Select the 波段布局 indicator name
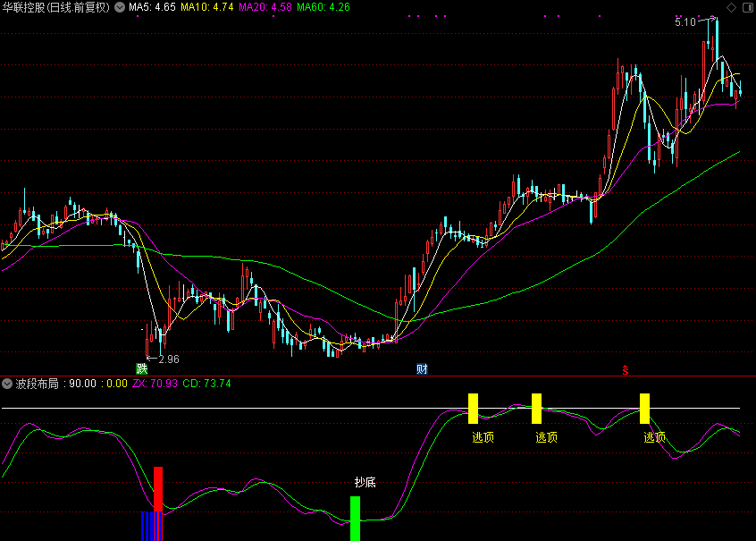 [38, 384]
